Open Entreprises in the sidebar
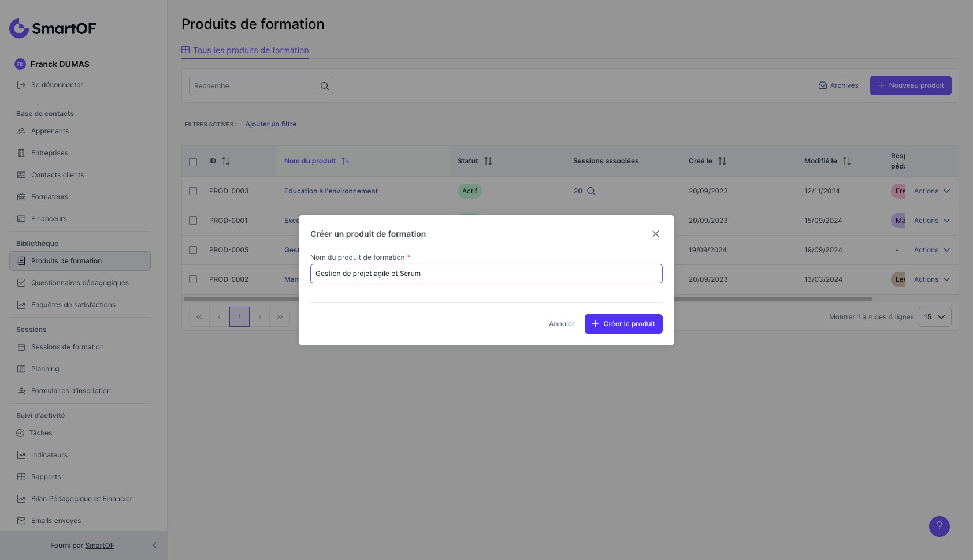 (43, 153)
